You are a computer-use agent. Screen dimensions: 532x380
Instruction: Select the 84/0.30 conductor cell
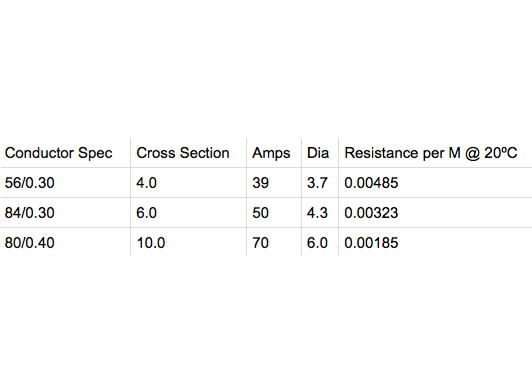pos(30,213)
